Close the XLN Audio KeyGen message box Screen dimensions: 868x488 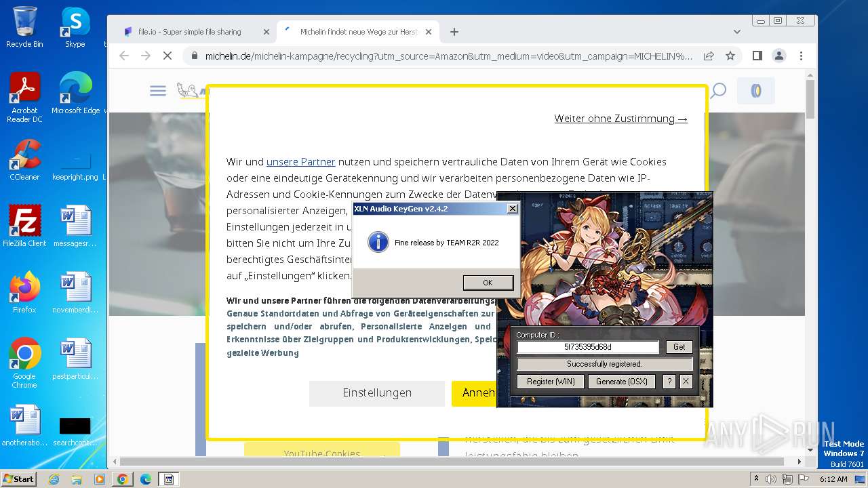(513, 209)
